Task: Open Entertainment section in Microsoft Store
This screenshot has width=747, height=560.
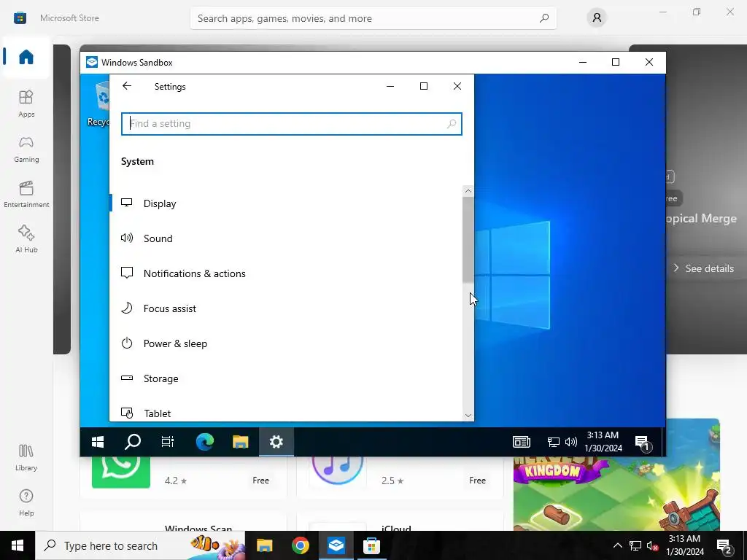Action: [26, 194]
